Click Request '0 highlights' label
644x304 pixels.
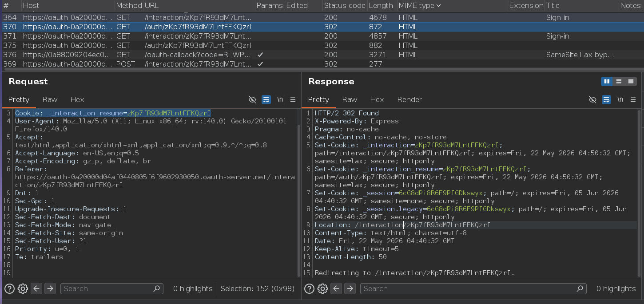click(x=193, y=288)
